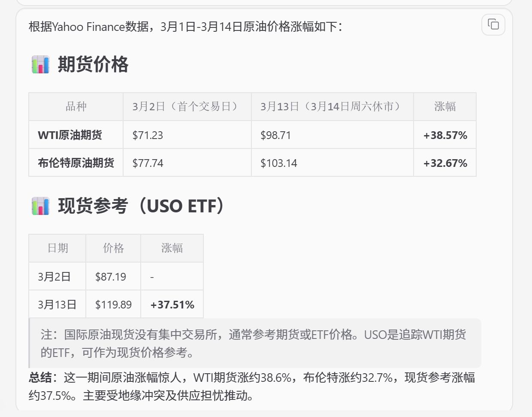Click the 期货价格 heading text

[93, 65]
